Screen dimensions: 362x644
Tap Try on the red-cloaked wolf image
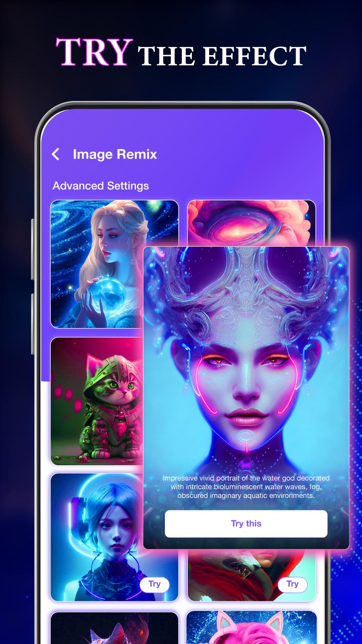[292, 584]
